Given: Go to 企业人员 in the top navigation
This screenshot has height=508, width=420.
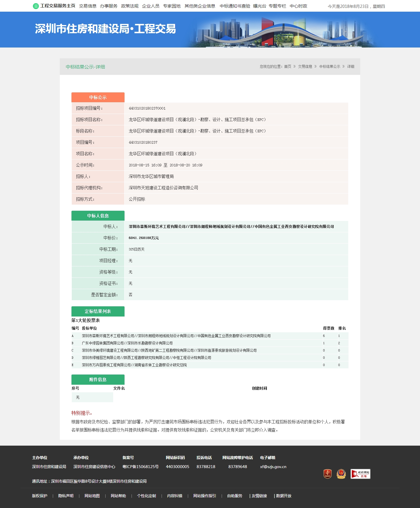Looking at the screenshot, I should point(151,6).
